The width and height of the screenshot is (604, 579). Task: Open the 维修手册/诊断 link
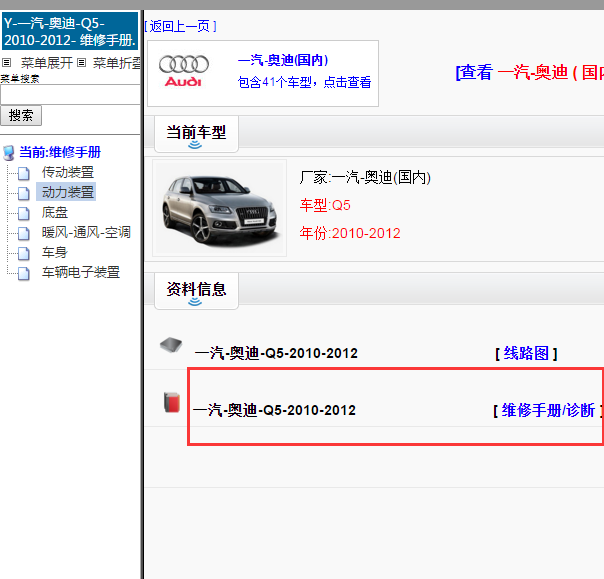(x=548, y=410)
